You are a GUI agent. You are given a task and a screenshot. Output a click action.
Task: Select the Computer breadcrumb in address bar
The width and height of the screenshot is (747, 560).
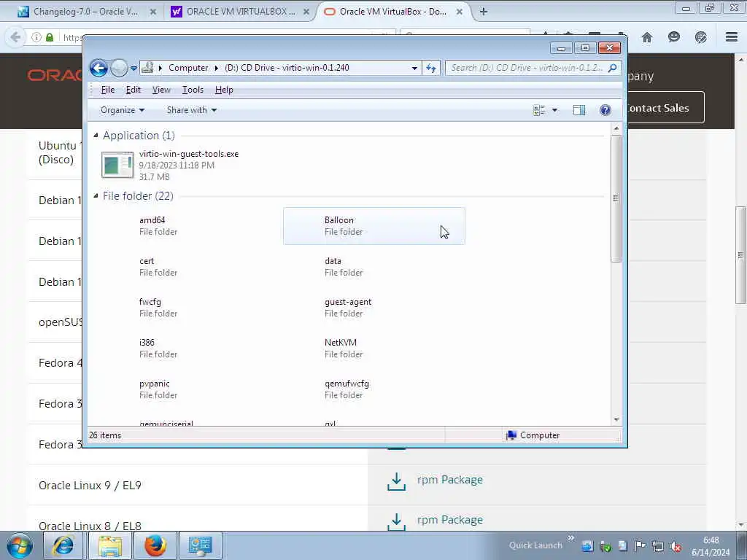tap(188, 68)
